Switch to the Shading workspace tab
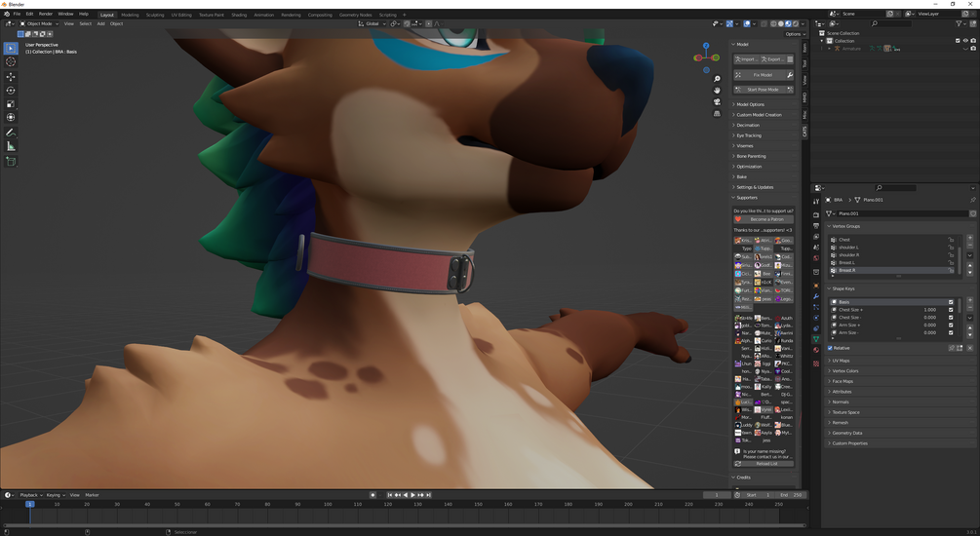The image size is (980, 536). click(x=239, y=15)
